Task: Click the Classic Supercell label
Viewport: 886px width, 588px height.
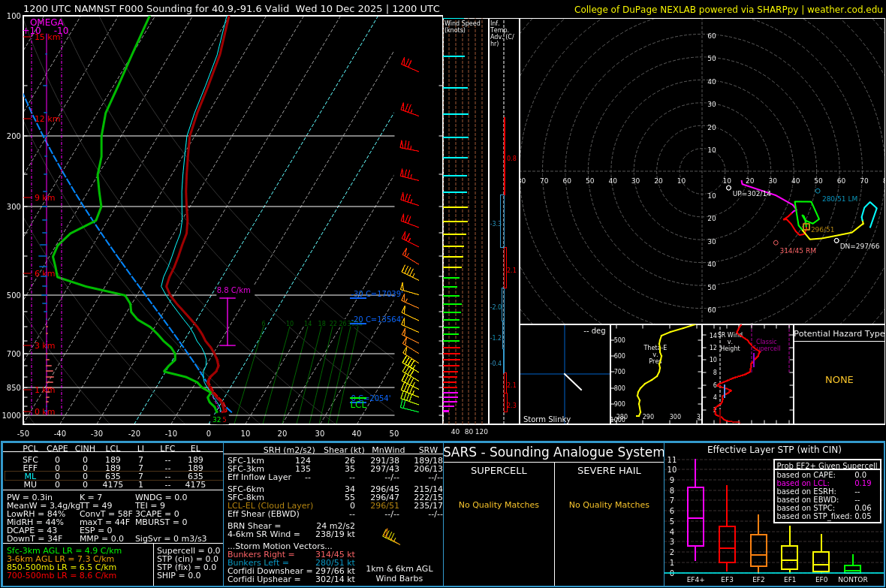Action: coord(766,345)
